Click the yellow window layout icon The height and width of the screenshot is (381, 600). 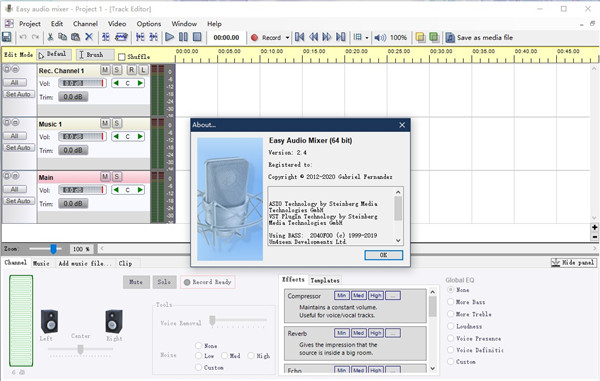[x=420, y=37]
